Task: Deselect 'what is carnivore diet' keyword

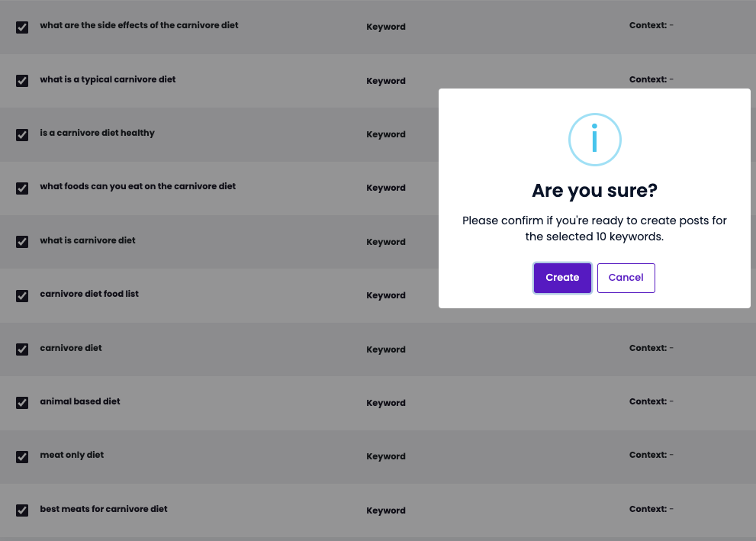Action: (x=22, y=241)
